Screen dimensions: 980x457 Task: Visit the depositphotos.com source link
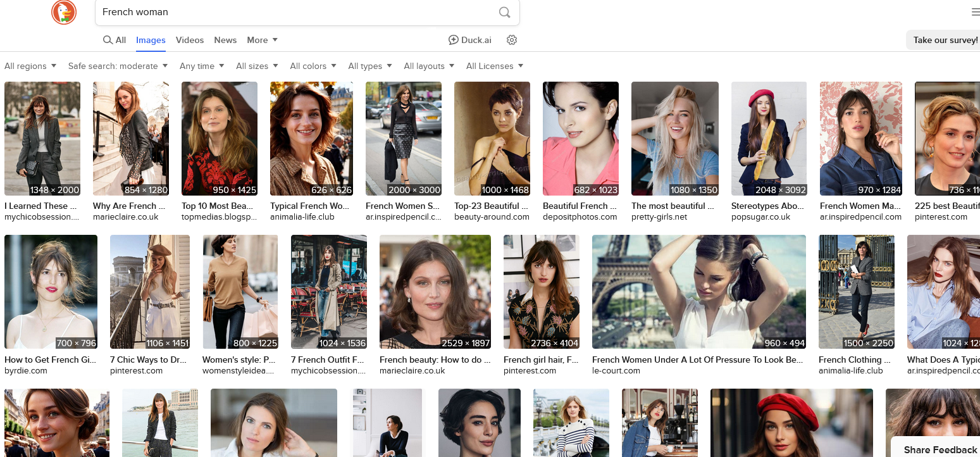580,217
